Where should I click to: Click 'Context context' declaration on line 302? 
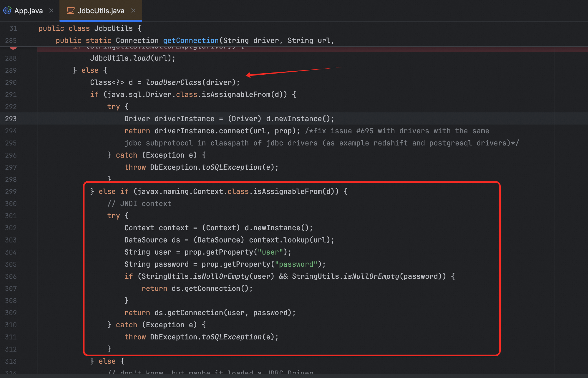tap(156, 228)
